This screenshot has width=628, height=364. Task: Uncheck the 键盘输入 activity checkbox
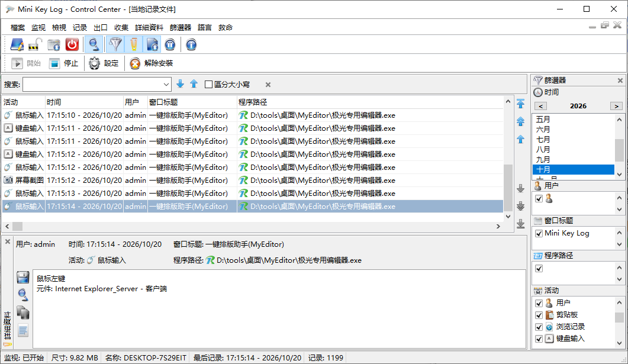539,339
